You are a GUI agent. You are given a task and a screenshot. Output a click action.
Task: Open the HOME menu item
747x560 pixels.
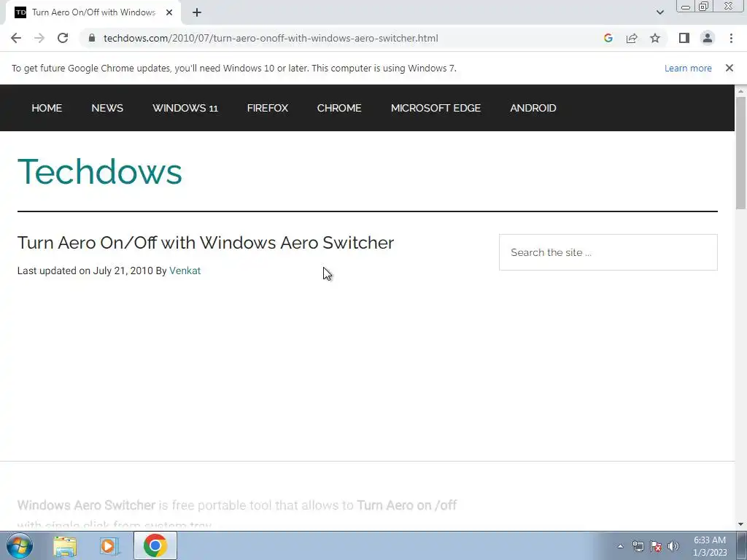point(47,108)
